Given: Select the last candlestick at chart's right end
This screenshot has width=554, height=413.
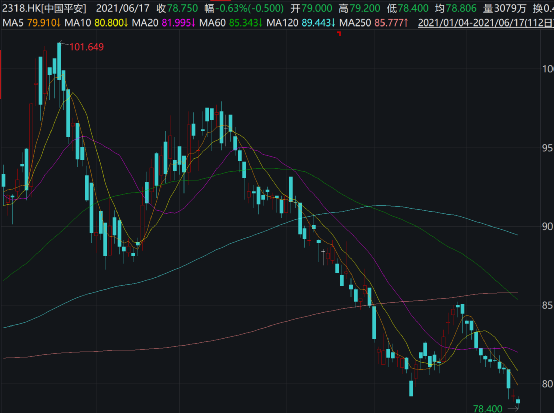Looking at the screenshot, I should click(518, 401).
